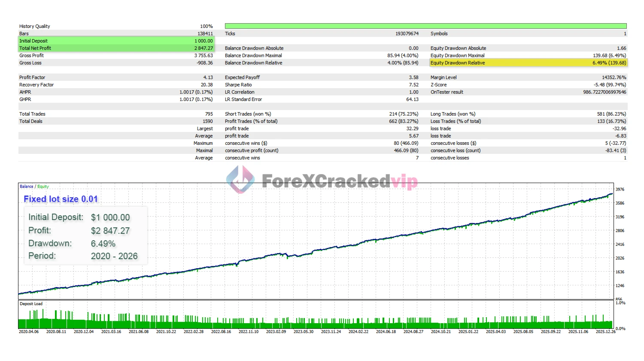
Task: Click the Profit Factor value 4.13
Action: (x=208, y=77)
